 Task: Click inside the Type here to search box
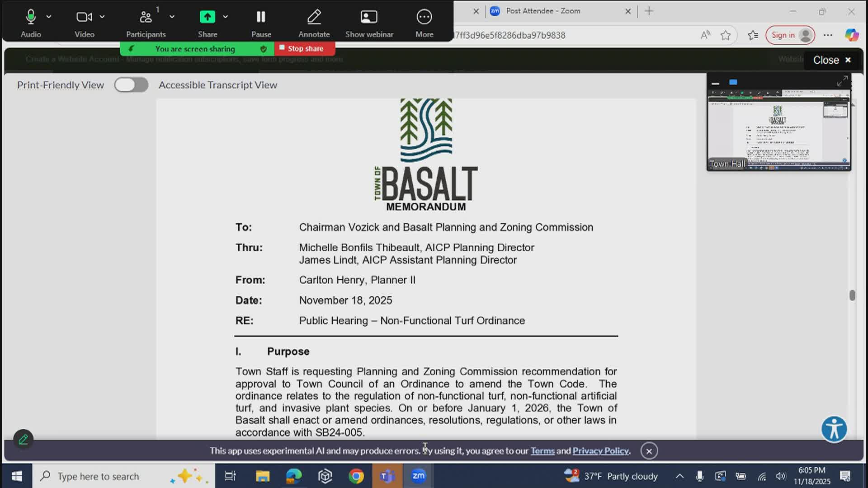(x=99, y=476)
